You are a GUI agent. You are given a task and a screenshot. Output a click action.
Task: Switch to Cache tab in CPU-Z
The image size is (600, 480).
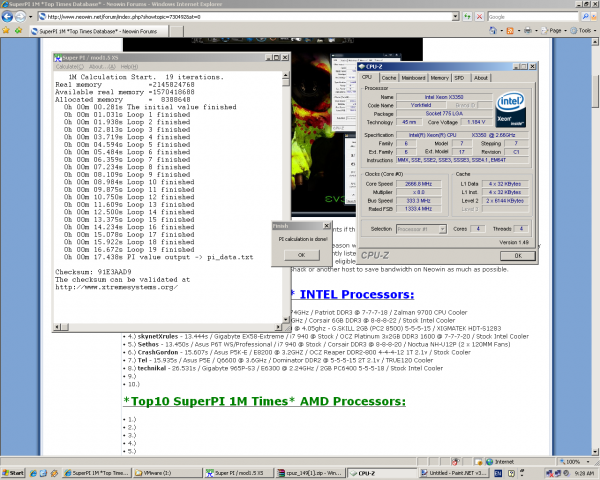[388, 78]
